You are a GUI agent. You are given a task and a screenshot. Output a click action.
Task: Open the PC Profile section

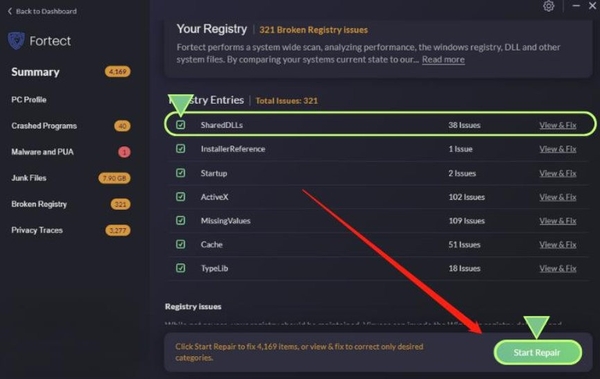coord(29,100)
